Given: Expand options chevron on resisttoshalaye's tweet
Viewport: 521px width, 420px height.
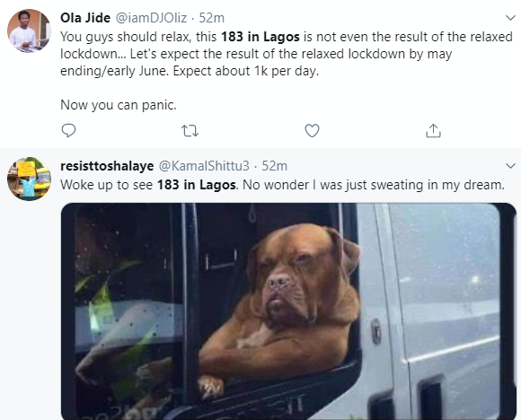Looking at the screenshot, I should pos(510,165).
